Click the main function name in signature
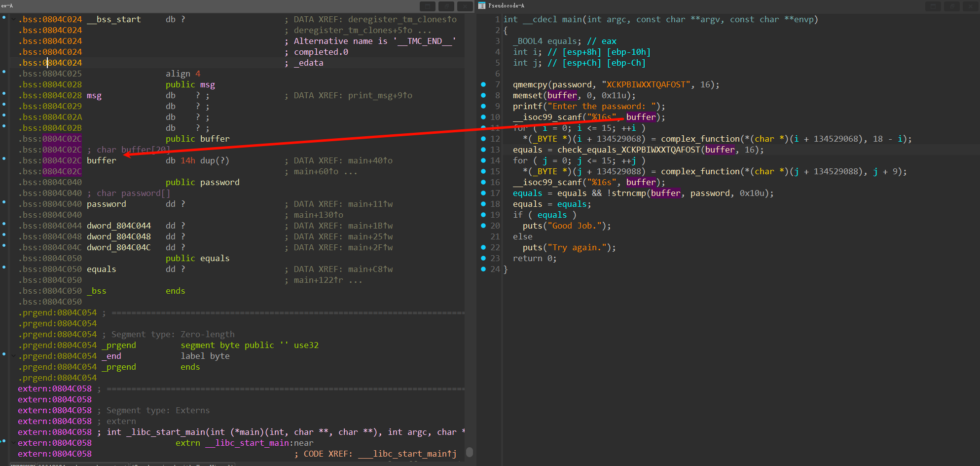Screen dimensions: 980x466 [x=572, y=19]
